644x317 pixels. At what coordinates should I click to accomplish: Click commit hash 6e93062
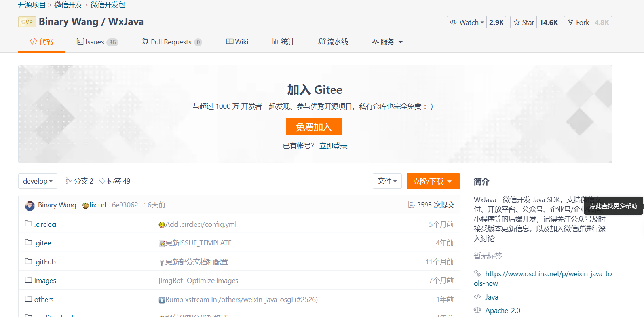click(x=125, y=205)
